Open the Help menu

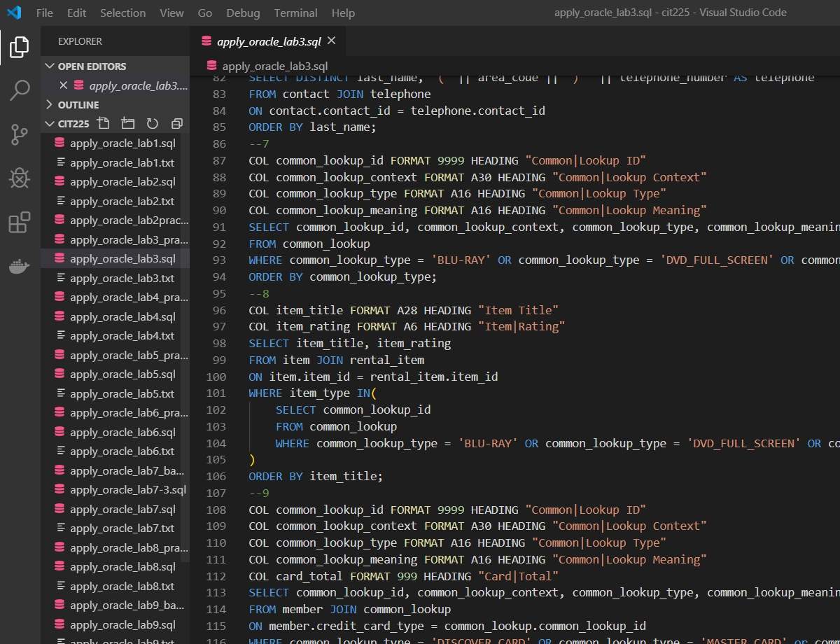(x=343, y=13)
